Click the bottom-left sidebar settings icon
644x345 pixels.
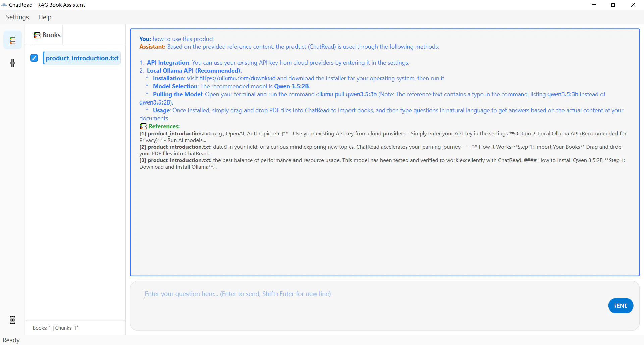[13, 320]
